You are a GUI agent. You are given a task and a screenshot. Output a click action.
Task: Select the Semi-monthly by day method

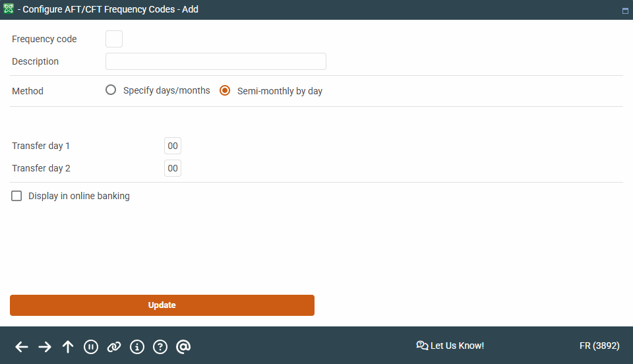tap(225, 91)
